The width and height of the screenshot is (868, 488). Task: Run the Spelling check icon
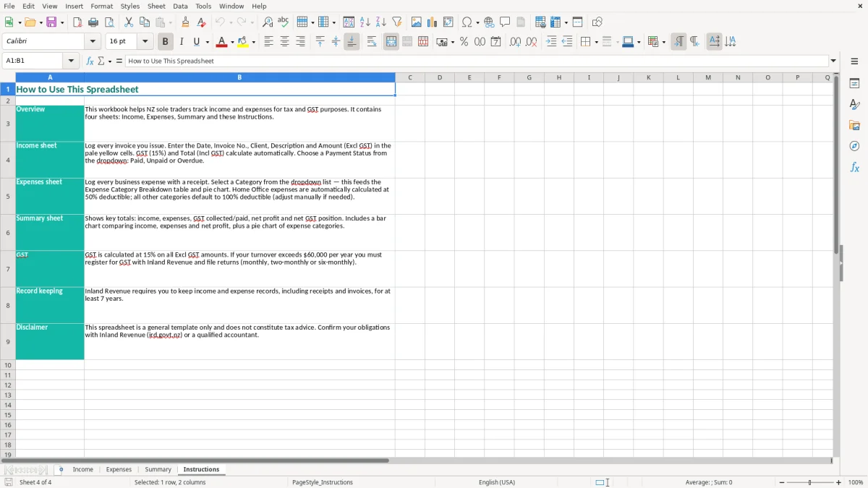coord(284,22)
